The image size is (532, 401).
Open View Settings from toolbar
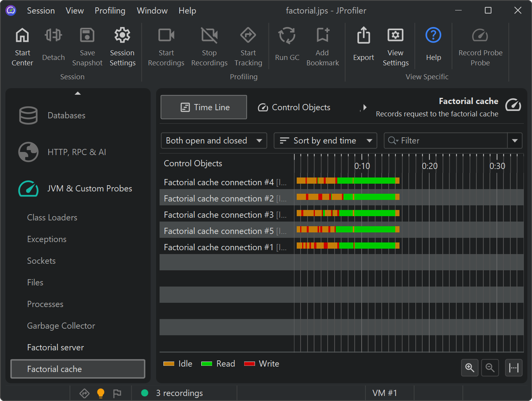[395, 36]
